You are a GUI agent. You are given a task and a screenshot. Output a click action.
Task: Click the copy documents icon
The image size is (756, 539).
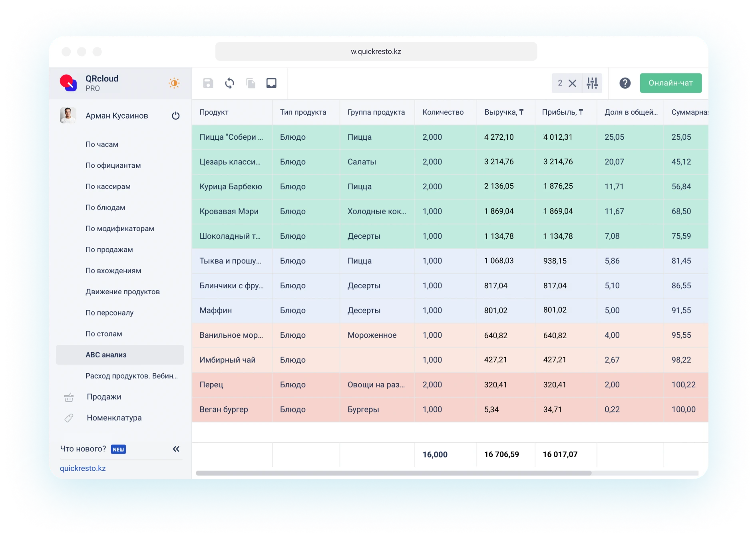251,83
